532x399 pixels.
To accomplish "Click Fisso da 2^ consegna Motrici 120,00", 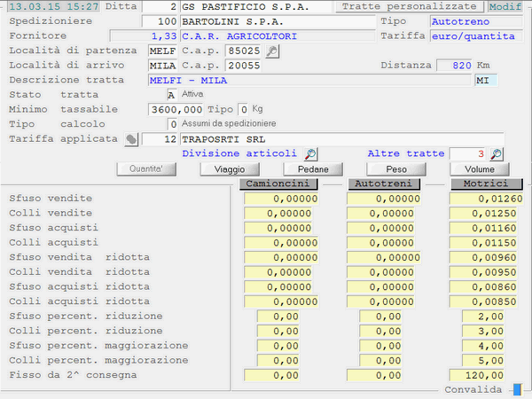I will tap(477, 375).
